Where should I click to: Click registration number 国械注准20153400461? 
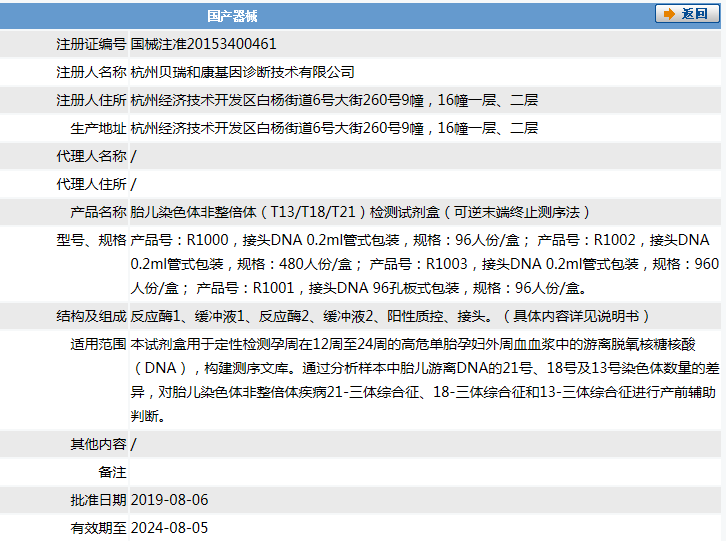204,44
